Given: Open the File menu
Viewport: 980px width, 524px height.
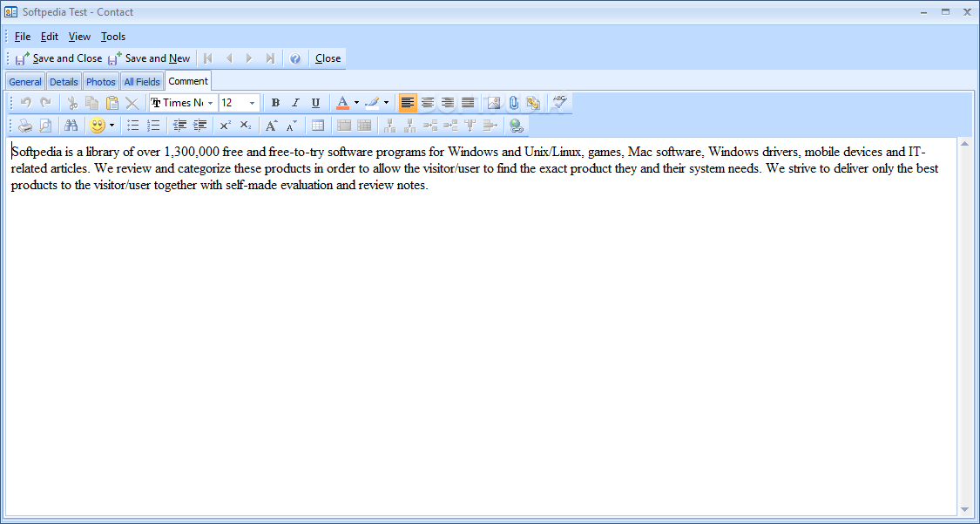Looking at the screenshot, I should click(23, 37).
